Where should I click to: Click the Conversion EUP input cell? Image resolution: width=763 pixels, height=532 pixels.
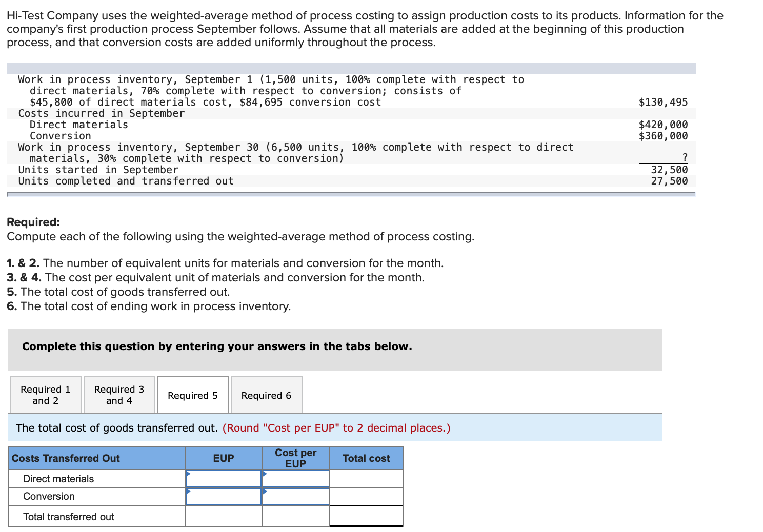[224, 496]
